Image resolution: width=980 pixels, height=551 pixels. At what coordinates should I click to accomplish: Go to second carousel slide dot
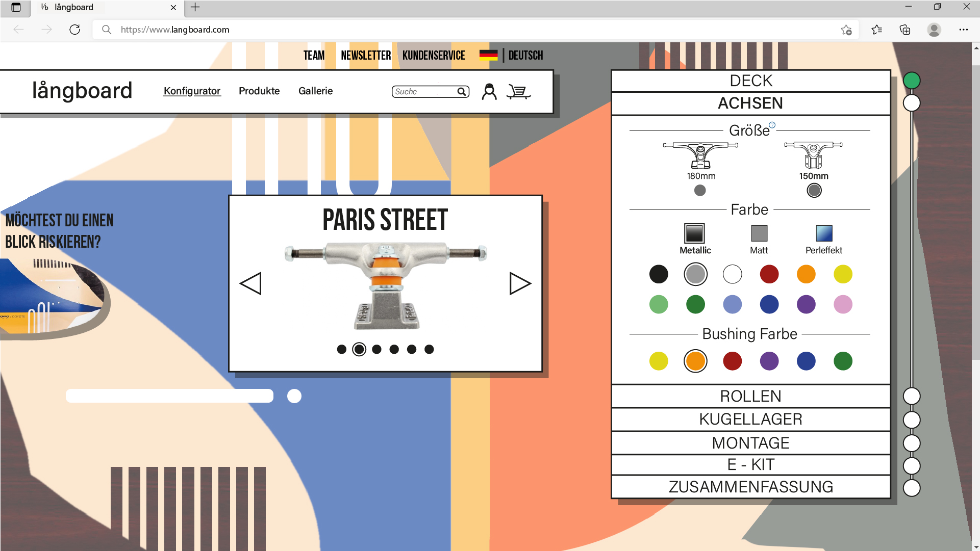click(x=359, y=349)
